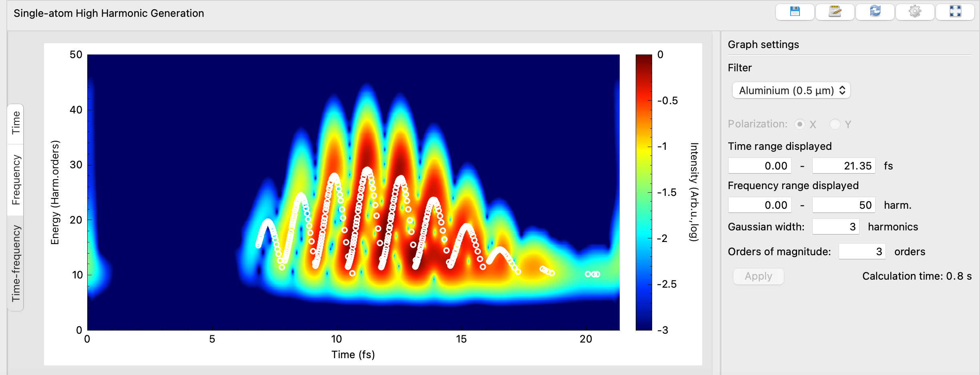The image size is (980, 375).
Task: Expand the plot to fullscreen
Action: pyautogui.click(x=955, y=12)
